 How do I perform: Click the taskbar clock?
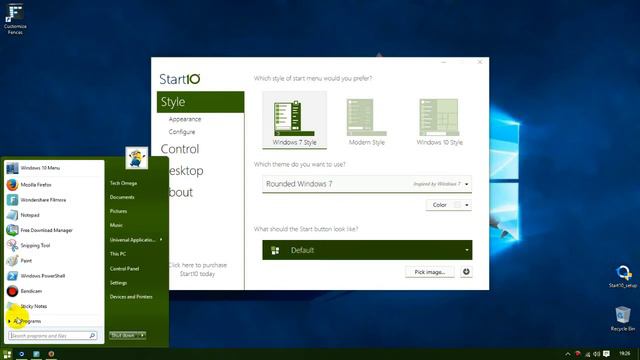click(x=624, y=353)
